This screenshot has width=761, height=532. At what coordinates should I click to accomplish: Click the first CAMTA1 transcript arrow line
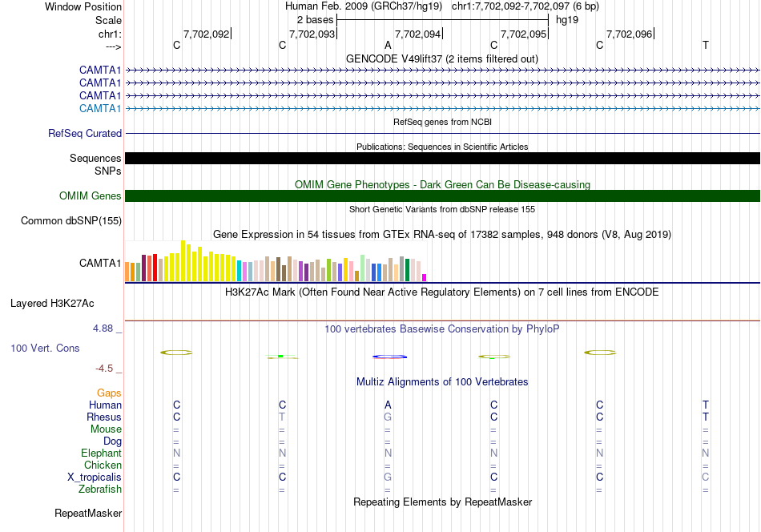(x=442, y=71)
